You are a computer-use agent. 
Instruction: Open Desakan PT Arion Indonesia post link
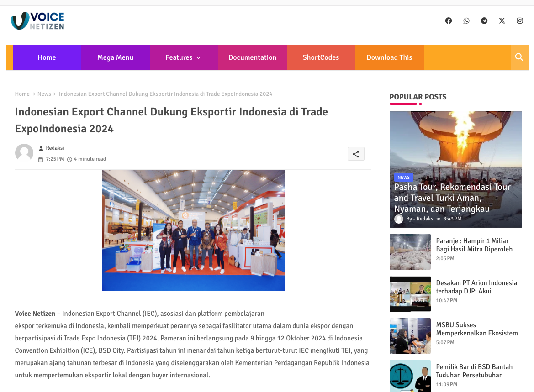[476, 287]
